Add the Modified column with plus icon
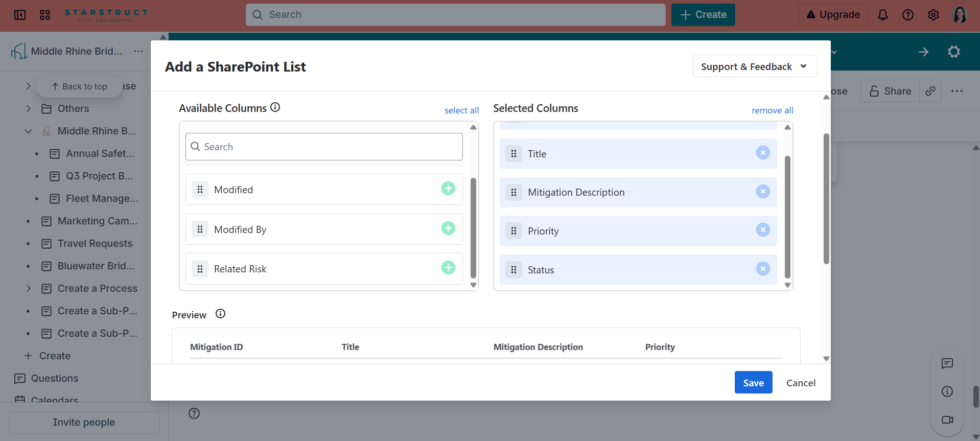 [x=448, y=189]
